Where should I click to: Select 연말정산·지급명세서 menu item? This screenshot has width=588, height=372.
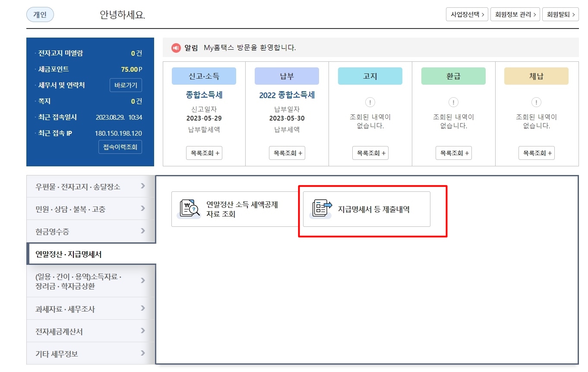(x=91, y=254)
